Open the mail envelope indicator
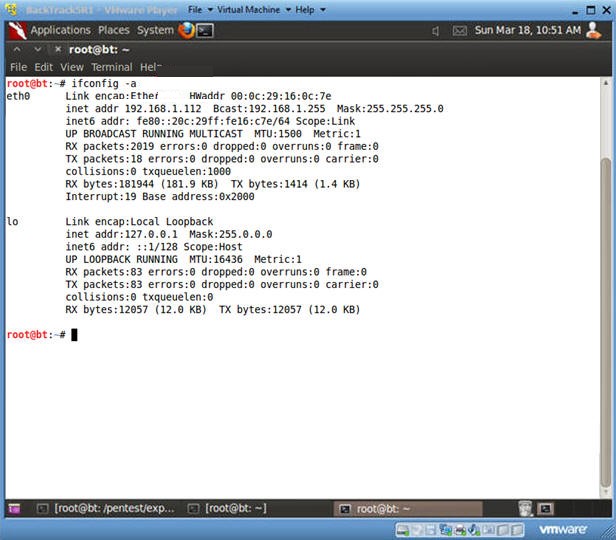The height and width of the screenshot is (540, 616). [460, 30]
